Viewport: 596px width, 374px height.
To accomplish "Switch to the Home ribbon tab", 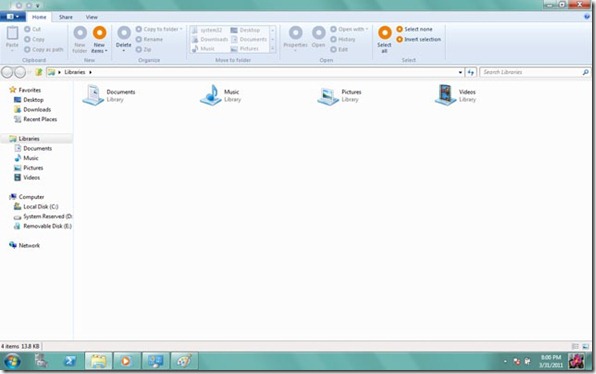I will [39, 17].
